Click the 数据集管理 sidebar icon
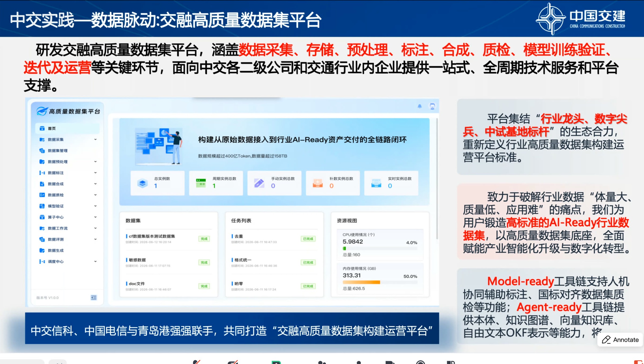This screenshot has width=644, height=364. pos(42,151)
